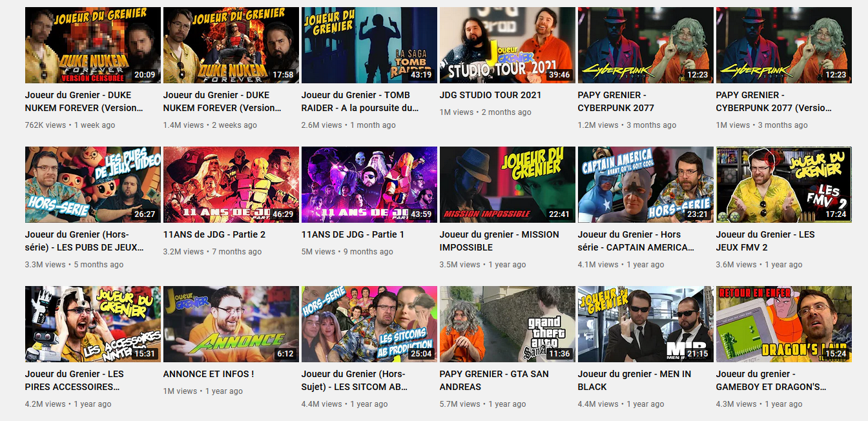
Task: Open title 'LES PIRES ACCESSOIRES…'
Action: 74,380
